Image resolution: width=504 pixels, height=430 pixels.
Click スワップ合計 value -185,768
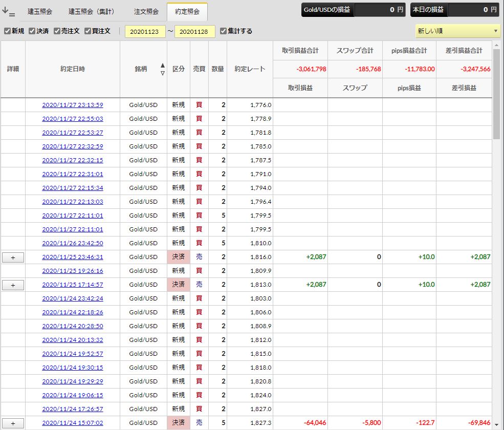pyautogui.click(x=368, y=69)
